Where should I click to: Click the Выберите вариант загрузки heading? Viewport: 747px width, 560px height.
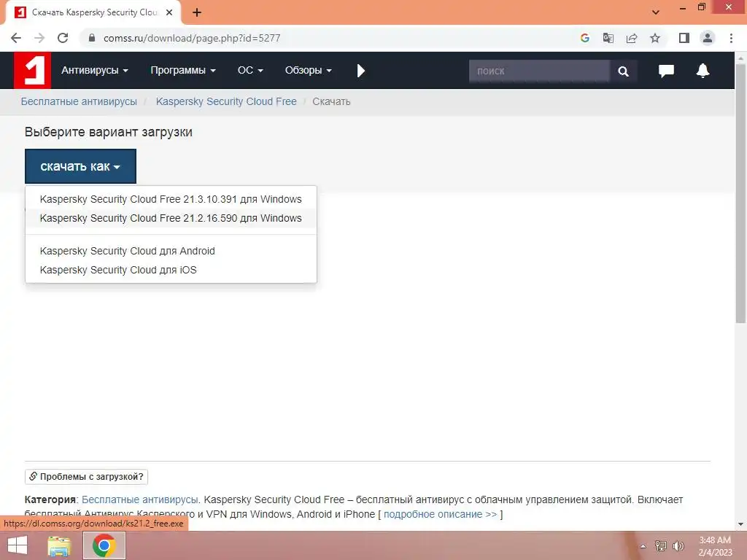point(109,132)
